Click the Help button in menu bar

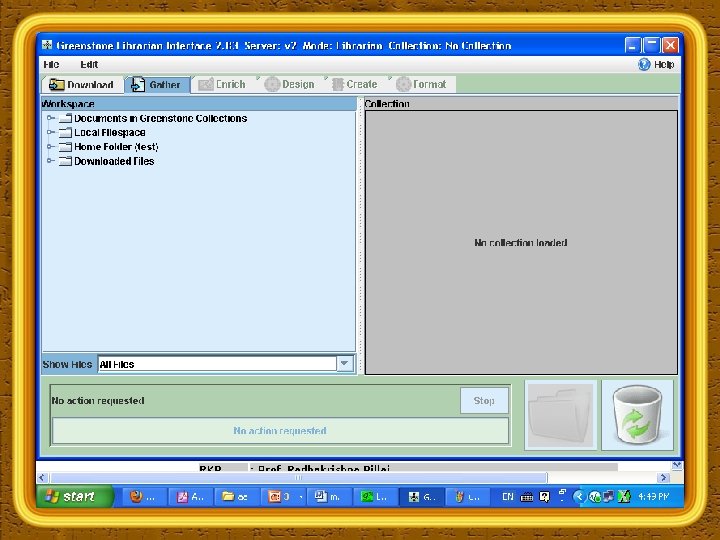coord(656,65)
